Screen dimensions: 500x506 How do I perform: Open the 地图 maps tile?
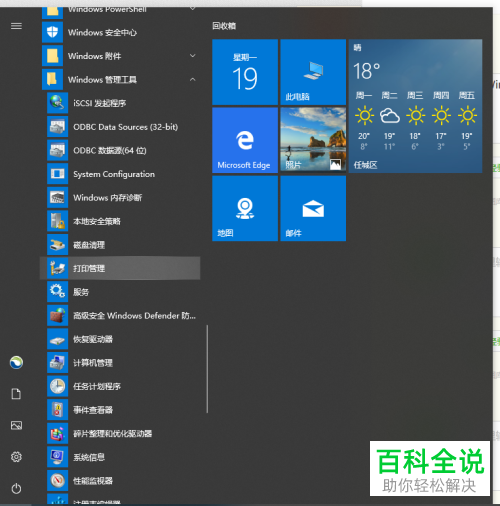[x=245, y=208]
